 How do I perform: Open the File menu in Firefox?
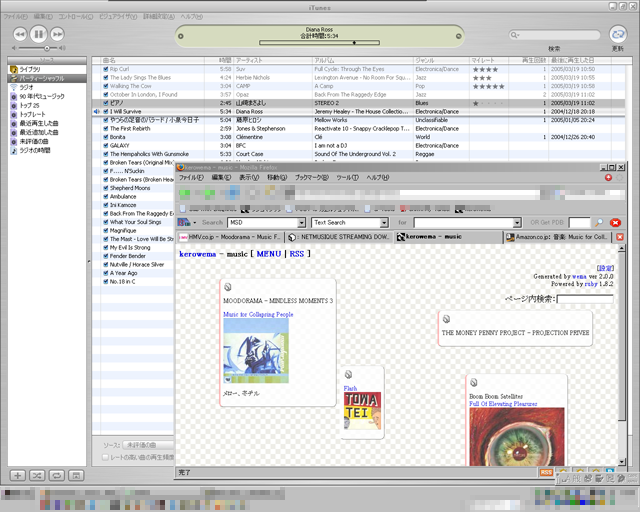click(191, 178)
